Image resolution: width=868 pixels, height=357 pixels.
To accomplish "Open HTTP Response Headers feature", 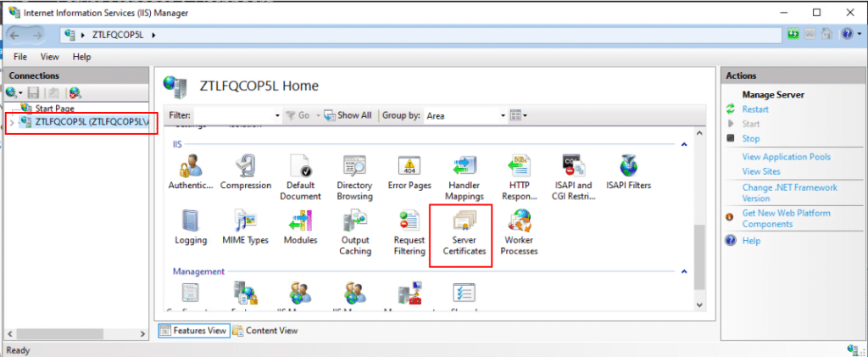I will click(x=519, y=177).
